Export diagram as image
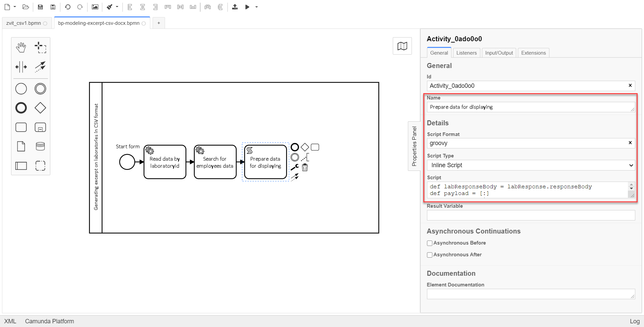This screenshot has height=327, width=644. point(95,7)
